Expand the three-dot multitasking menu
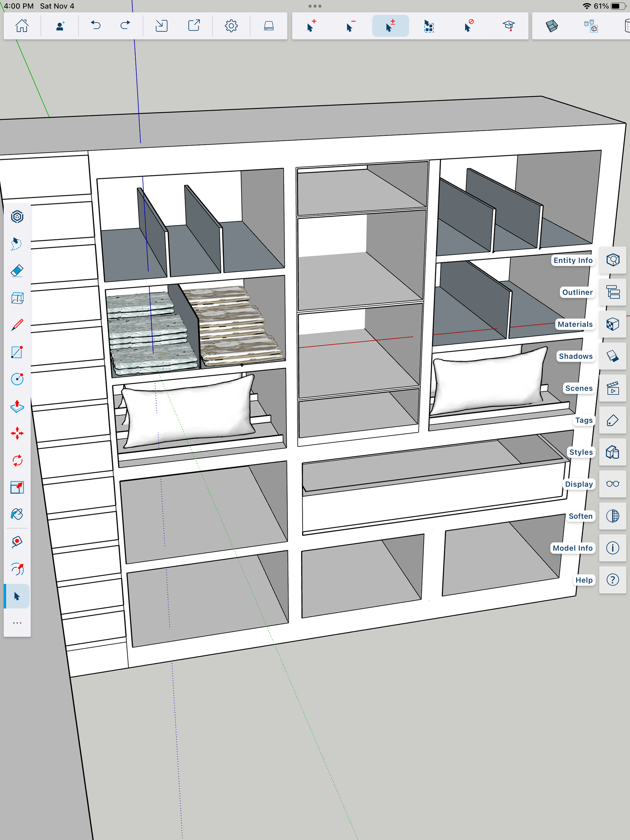Viewport: 630px width, 840px height. (x=315, y=6)
